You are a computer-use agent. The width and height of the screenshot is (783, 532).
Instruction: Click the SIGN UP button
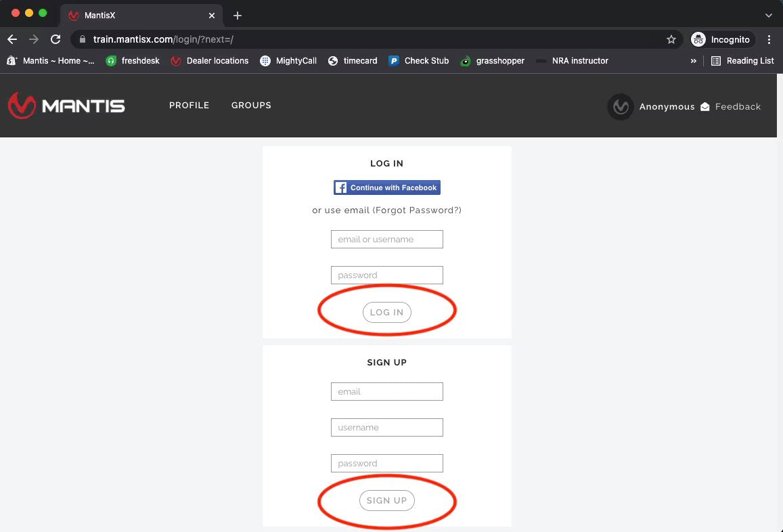click(x=386, y=501)
